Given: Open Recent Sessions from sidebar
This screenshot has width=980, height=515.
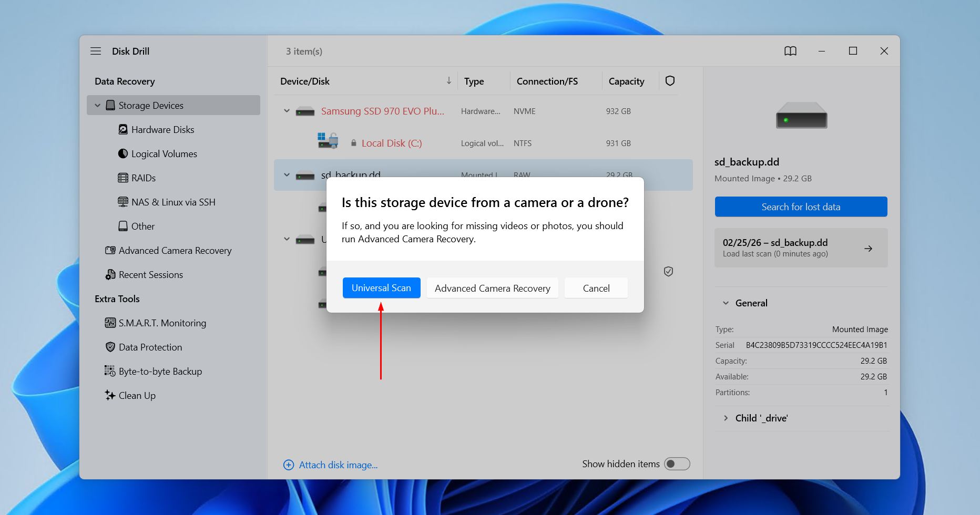Looking at the screenshot, I should click(x=150, y=275).
